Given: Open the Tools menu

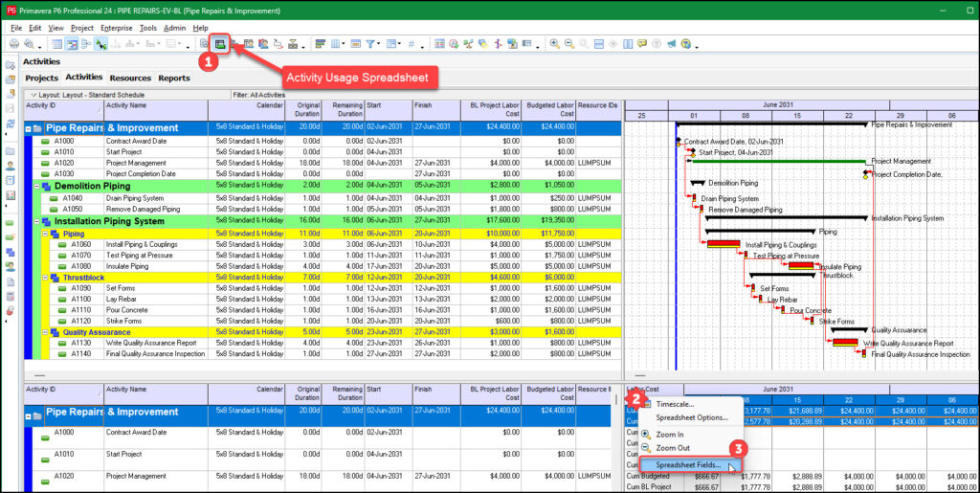Looking at the screenshot, I should (x=148, y=28).
